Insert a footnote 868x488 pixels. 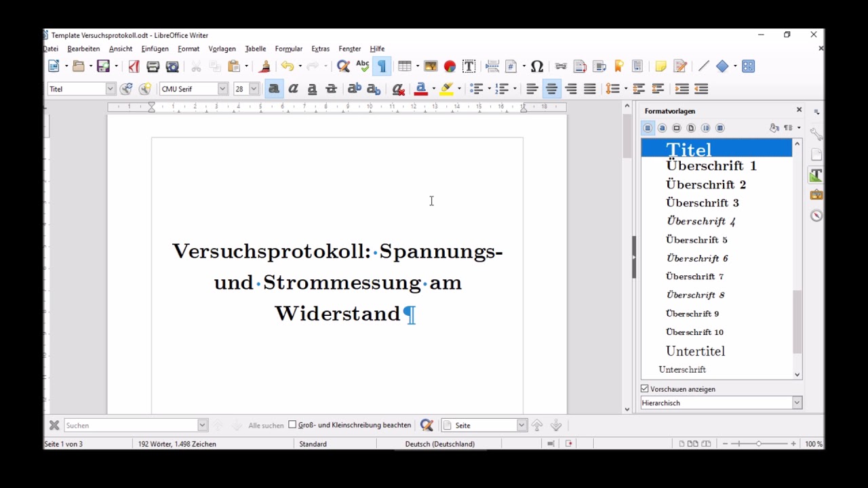coord(580,66)
